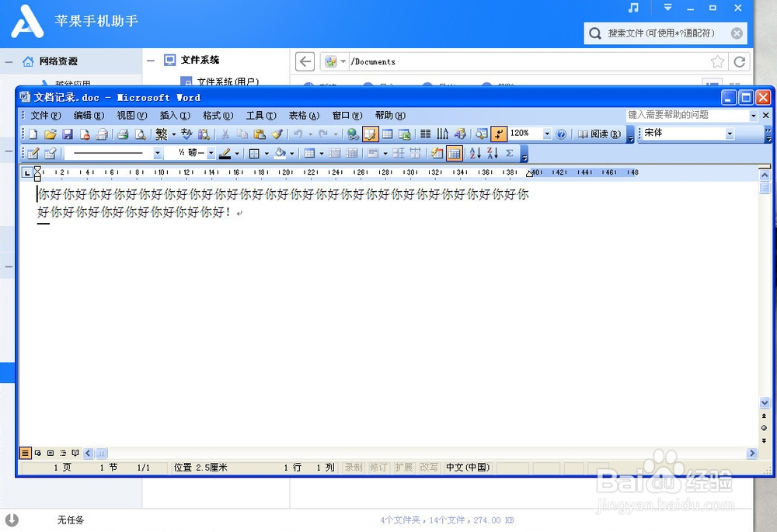Expand shading color dropdown arrow
The image size is (777, 532).
[x=292, y=154]
